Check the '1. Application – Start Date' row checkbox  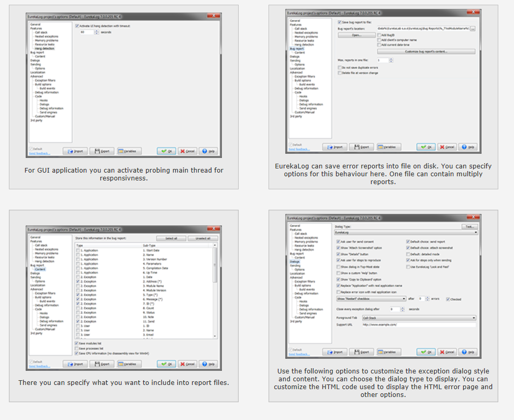coord(78,251)
